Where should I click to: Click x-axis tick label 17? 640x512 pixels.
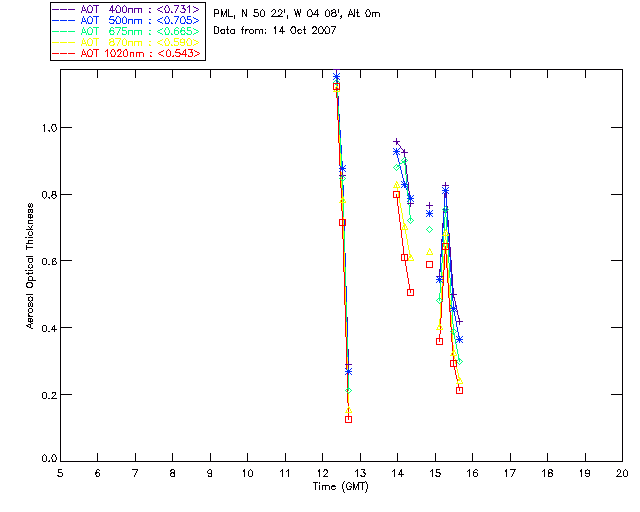(510, 473)
